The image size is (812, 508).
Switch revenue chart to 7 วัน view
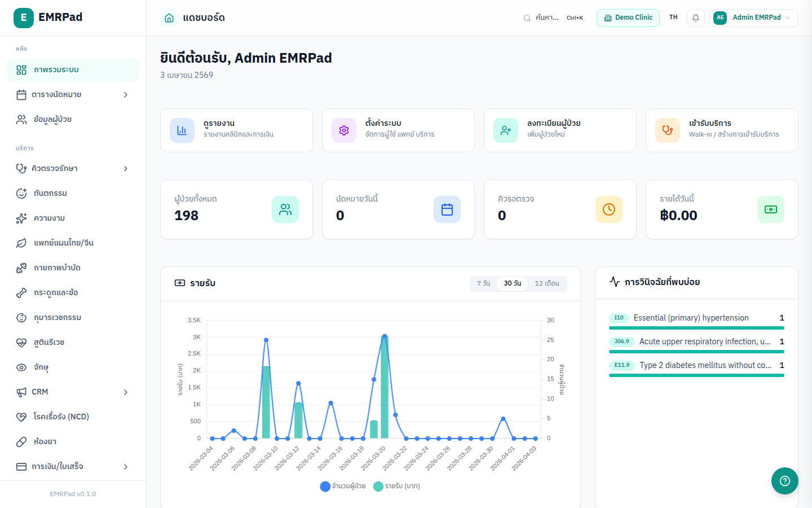483,283
